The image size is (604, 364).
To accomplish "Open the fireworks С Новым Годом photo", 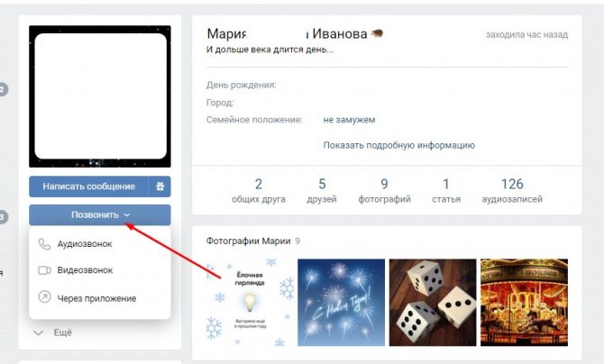I will pyautogui.click(x=341, y=303).
